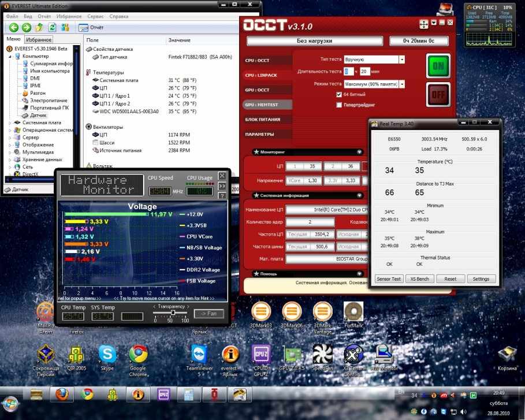Toggle the Гипертрейдинг checkbox
525x420 pixels.
pos(339,105)
